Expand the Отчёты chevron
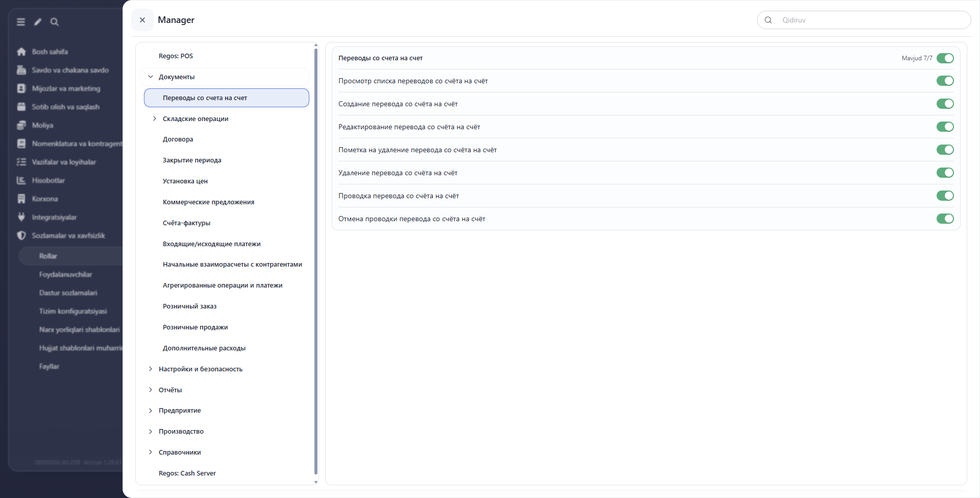Viewport: 980px width, 498px height. click(151, 390)
